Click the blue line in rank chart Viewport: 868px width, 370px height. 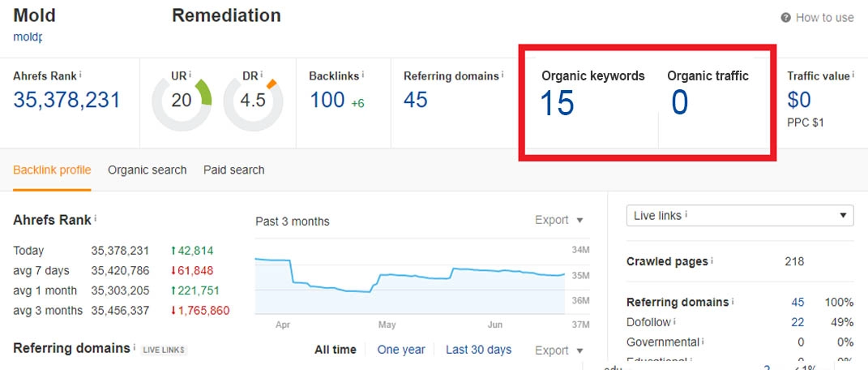tap(421, 276)
